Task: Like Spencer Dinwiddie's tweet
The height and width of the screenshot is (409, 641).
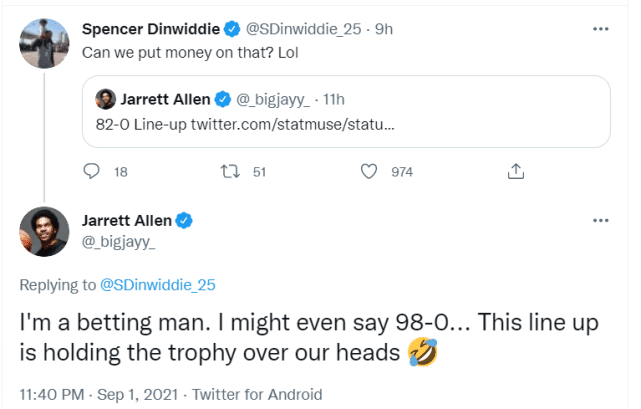Action: (x=368, y=172)
